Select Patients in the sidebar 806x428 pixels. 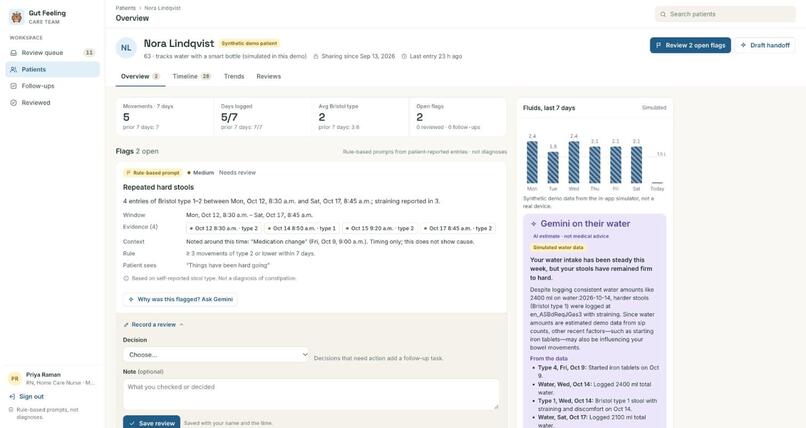click(52, 69)
